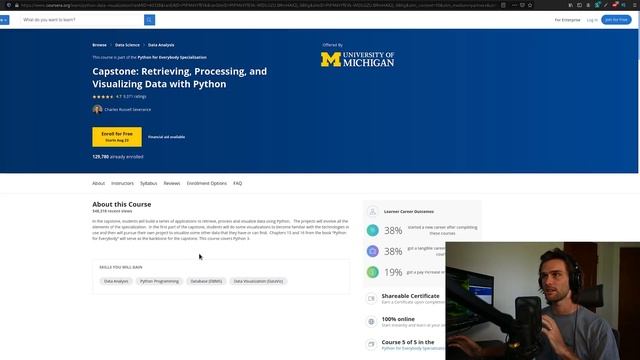Click the padlock icon in the address bar

pos(16,5)
